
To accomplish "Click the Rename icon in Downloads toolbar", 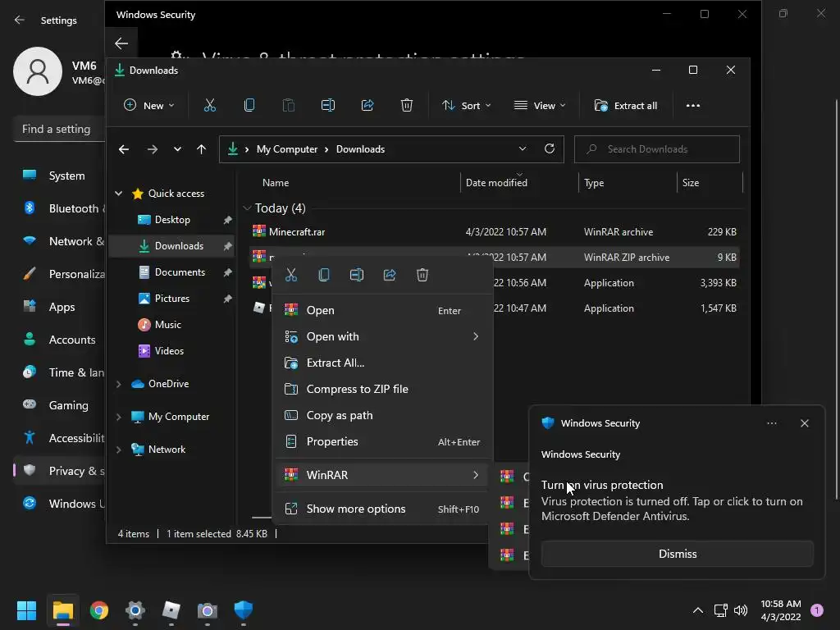I will [x=328, y=106].
